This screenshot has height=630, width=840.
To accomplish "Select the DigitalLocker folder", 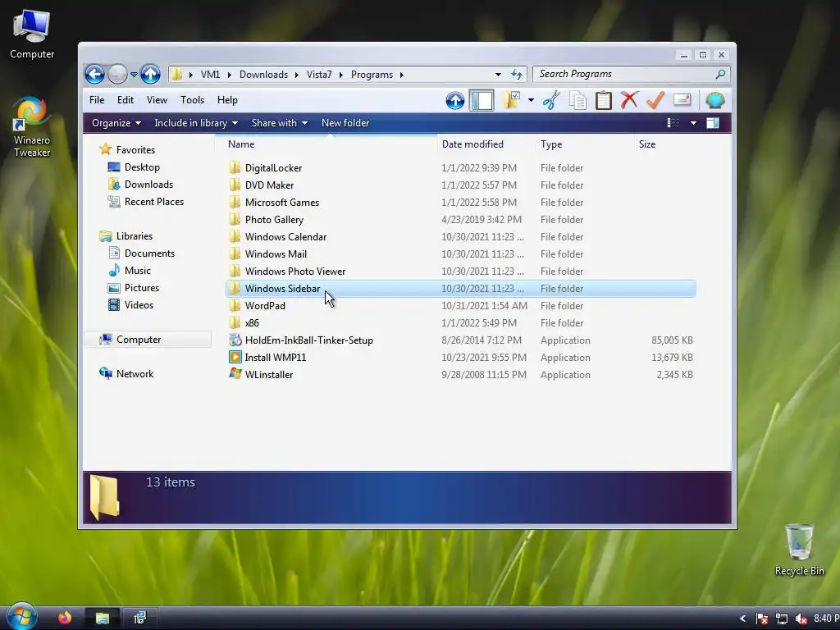I will 273,167.
